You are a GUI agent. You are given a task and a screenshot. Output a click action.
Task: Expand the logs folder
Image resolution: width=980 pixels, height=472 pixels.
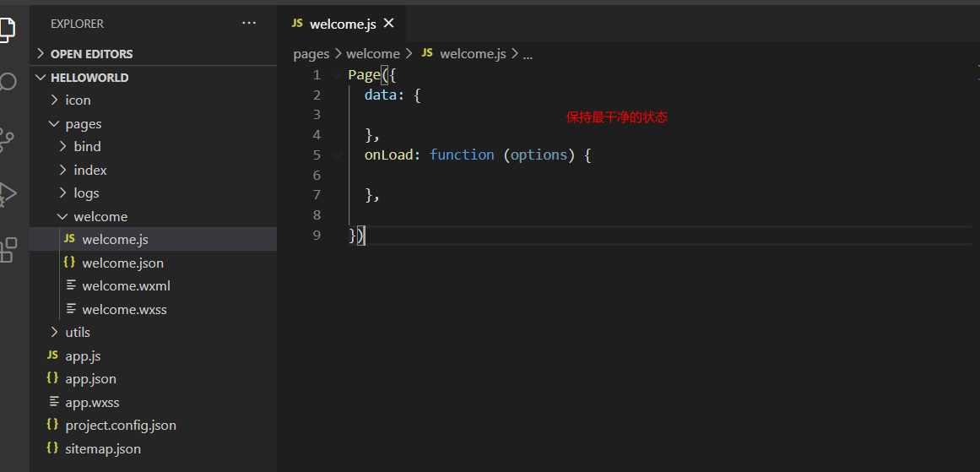(153, 193)
